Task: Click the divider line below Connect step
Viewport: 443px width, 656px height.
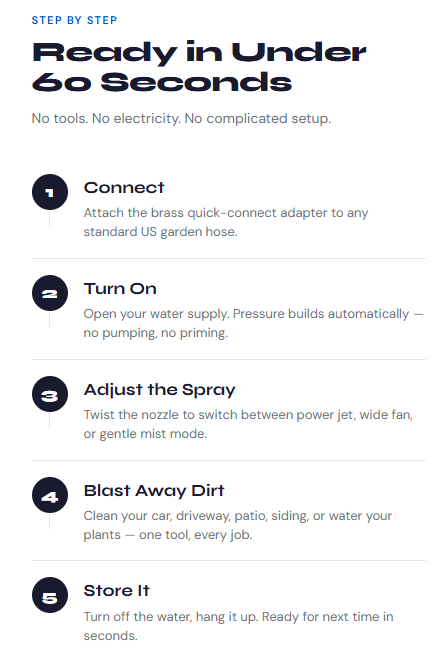Action: pos(229,259)
